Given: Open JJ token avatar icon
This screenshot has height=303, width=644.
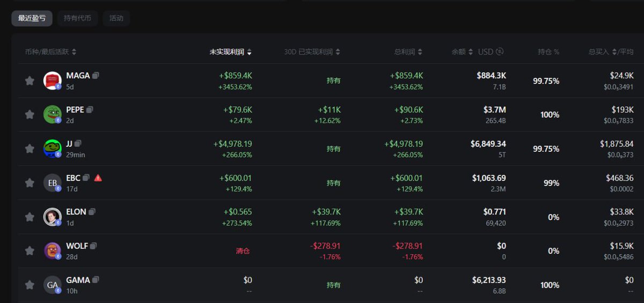Looking at the screenshot, I should pos(53,149).
